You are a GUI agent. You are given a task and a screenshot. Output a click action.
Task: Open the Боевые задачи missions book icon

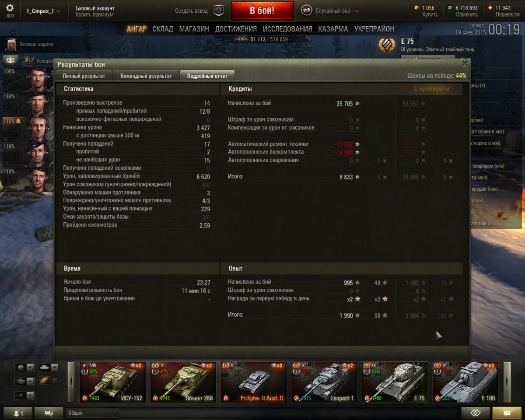pos(11,45)
